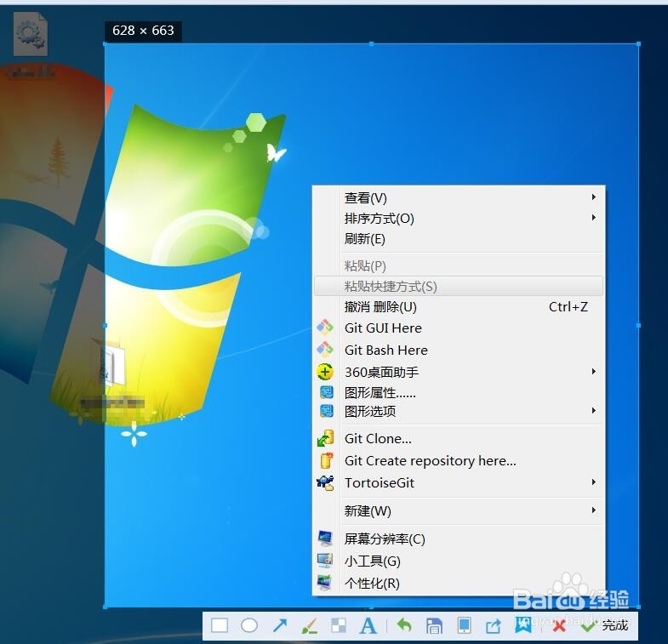Expand the 图形选项 submenu arrow
Viewport: 668px width, 644px height.
coord(593,411)
